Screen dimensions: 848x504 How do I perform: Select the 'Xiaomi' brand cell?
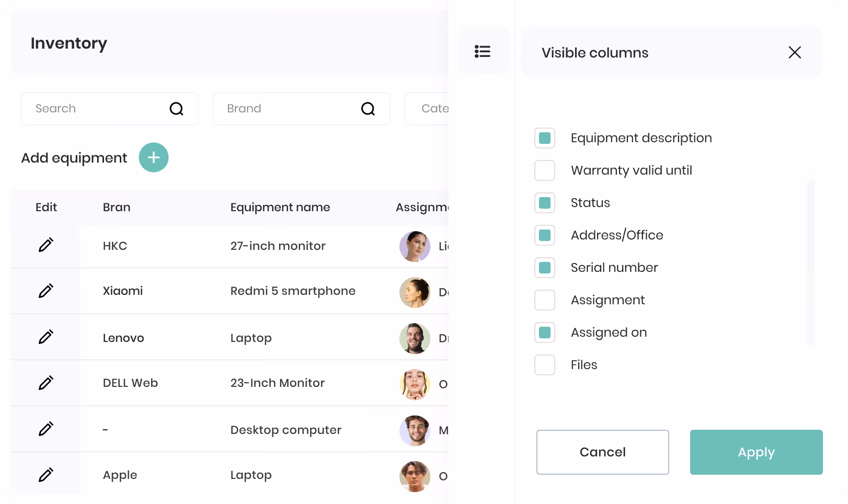click(x=123, y=291)
